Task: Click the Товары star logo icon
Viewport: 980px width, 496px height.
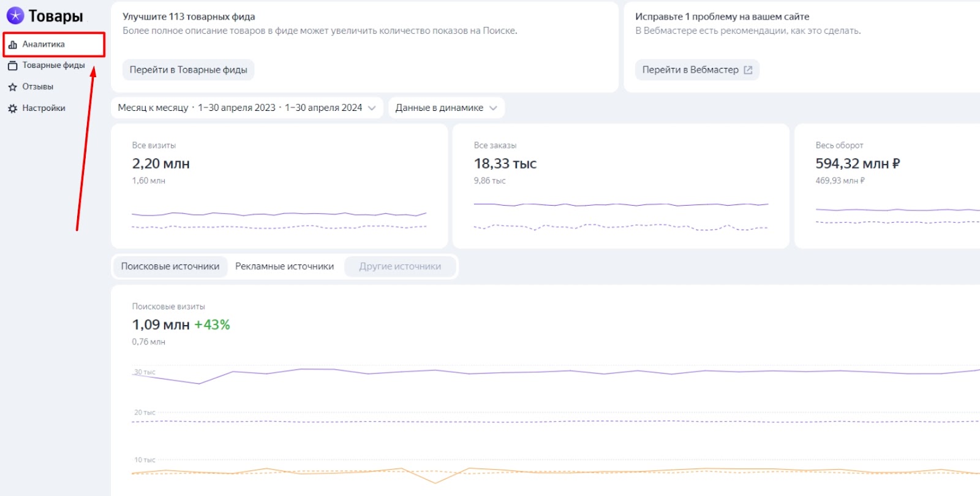Action: (x=15, y=15)
